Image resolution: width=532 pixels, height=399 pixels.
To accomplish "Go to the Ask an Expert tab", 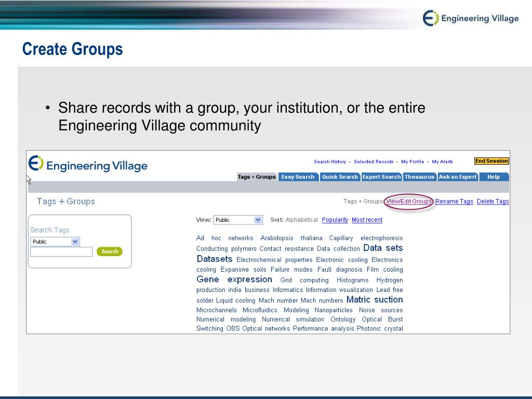I will (457, 177).
